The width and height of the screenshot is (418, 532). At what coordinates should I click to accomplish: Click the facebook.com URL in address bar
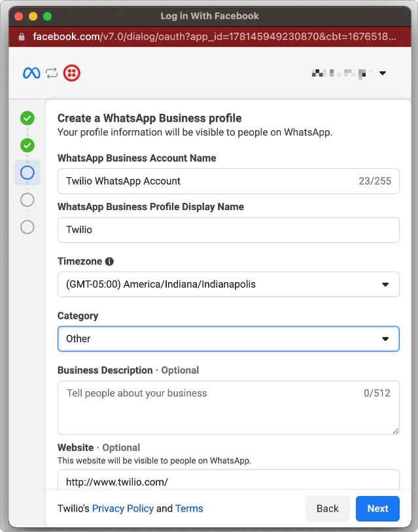click(x=214, y=37)
